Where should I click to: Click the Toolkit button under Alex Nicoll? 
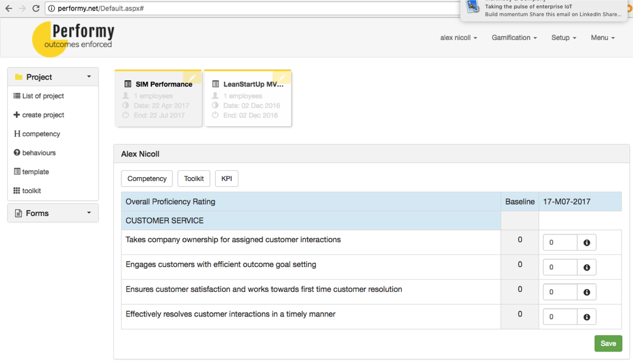coord(194,179)
